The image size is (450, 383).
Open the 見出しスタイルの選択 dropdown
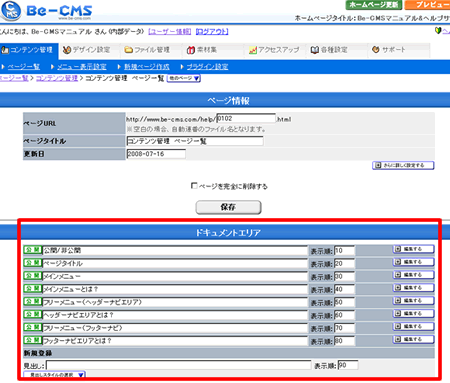[55, 375]
